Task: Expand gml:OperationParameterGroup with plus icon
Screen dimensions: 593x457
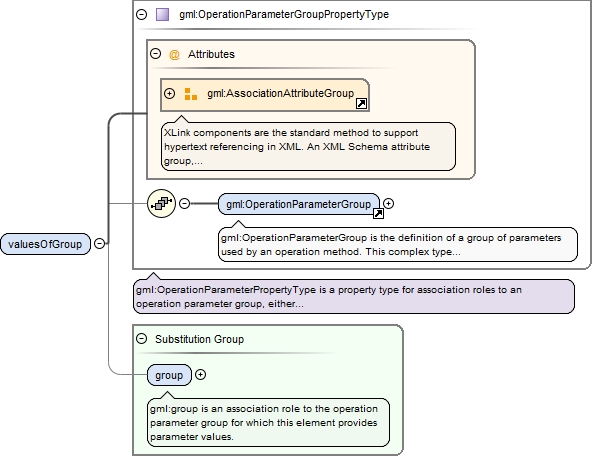Action: click(388, 204)
